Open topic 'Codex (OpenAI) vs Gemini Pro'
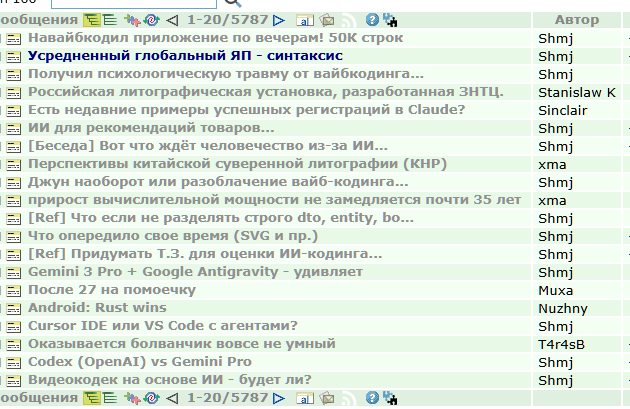630x409 pixels. click(x=139, y=362)
